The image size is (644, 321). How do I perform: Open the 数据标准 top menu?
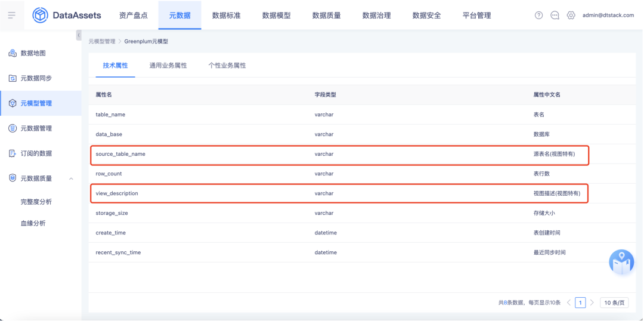pyautogui.click(x=227, y=16)
